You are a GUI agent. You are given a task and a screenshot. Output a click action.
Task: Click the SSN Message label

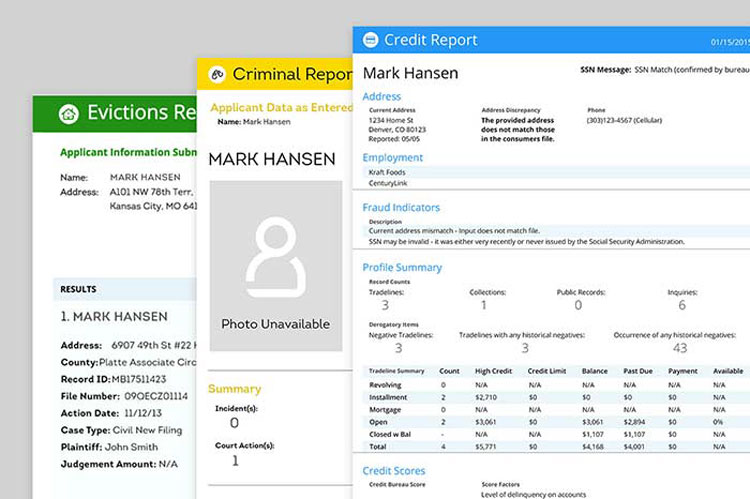pos(606,70)
